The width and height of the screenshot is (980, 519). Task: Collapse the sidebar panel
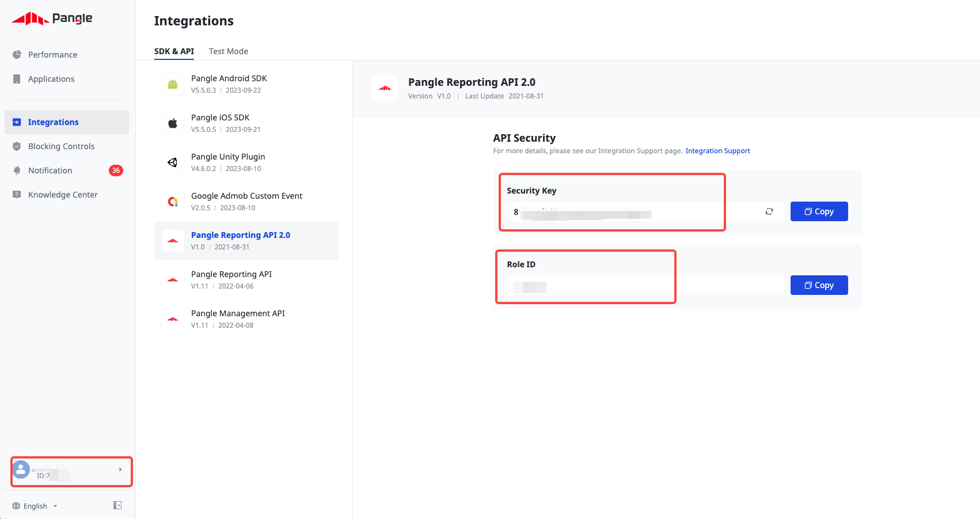pyautogui.click(x=117, y=505)
